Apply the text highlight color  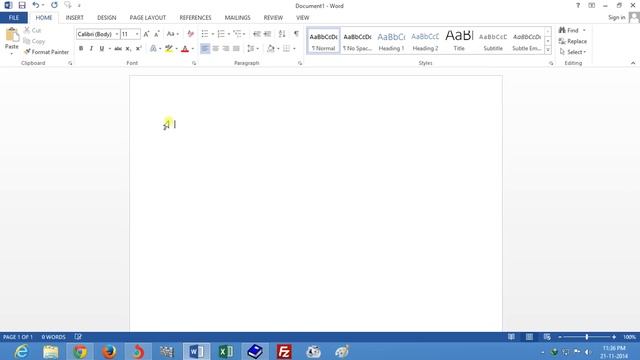coord(168,49)
